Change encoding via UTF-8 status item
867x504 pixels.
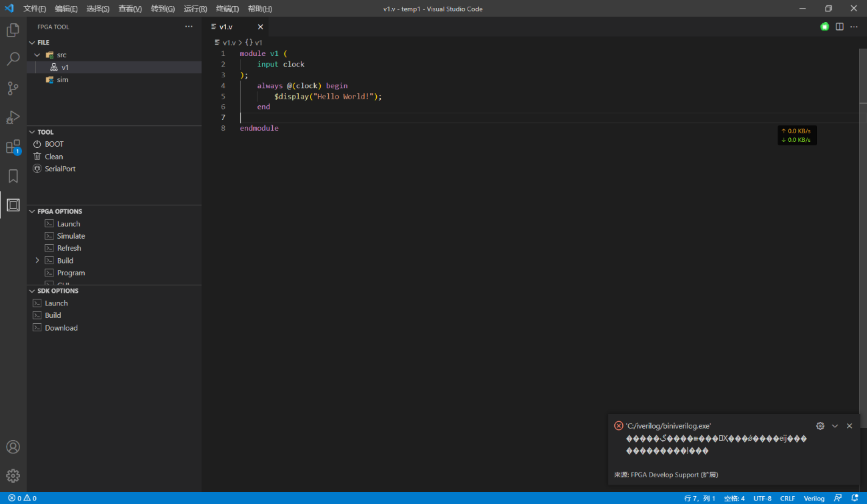[x=762, y=498]
